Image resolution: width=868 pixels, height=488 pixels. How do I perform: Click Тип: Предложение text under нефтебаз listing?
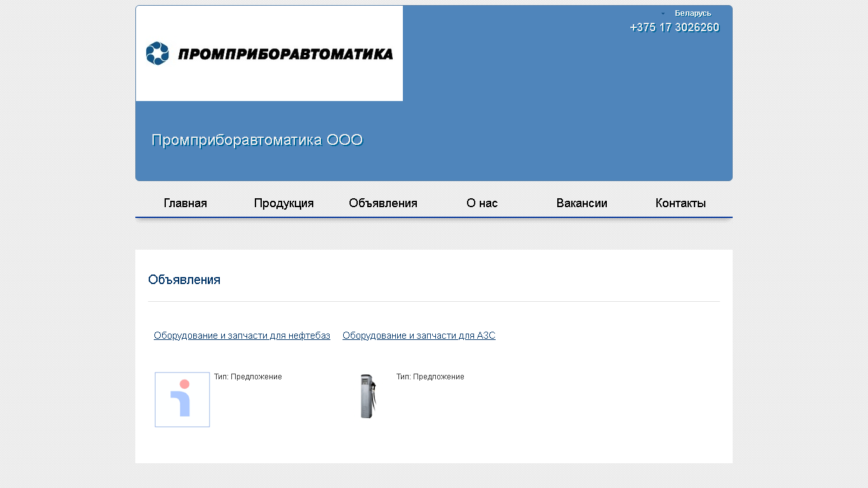pos(248,377)
